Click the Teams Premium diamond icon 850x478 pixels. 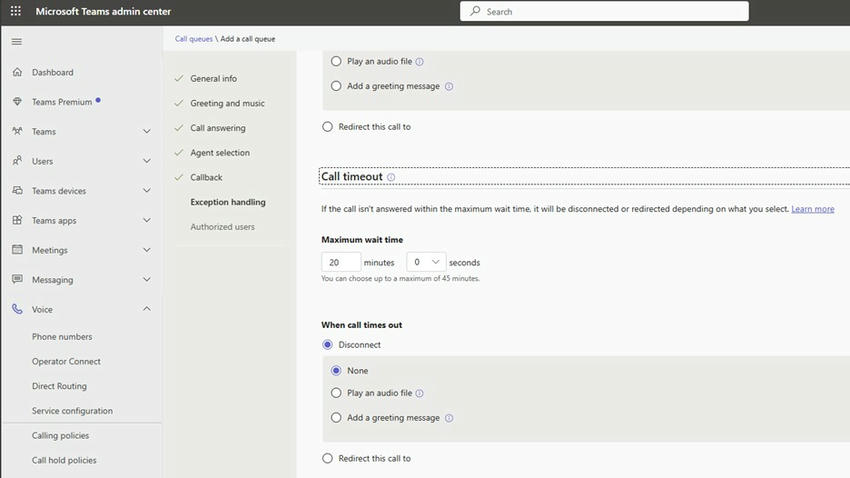click(17, 102)
